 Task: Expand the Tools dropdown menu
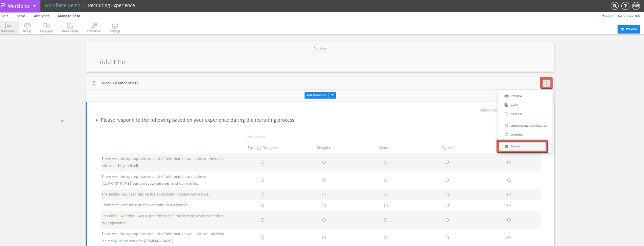[x=607, y=16]
